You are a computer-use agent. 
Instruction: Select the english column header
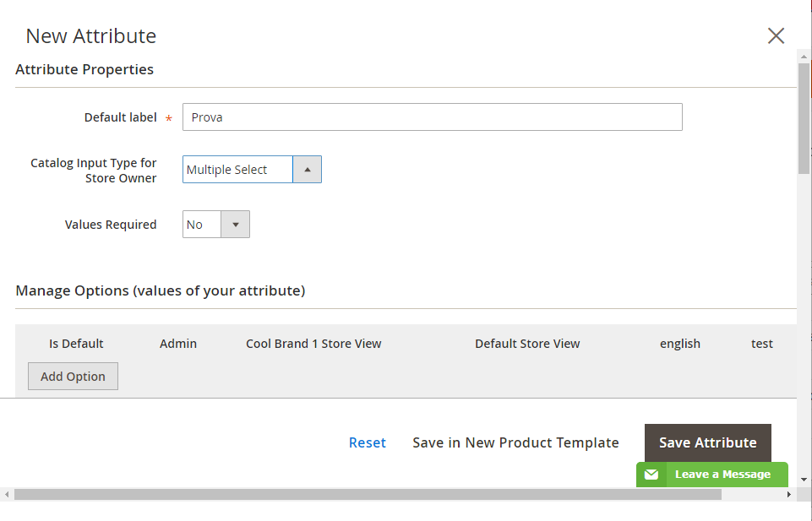pyautogui.click(x=680, y=344)
